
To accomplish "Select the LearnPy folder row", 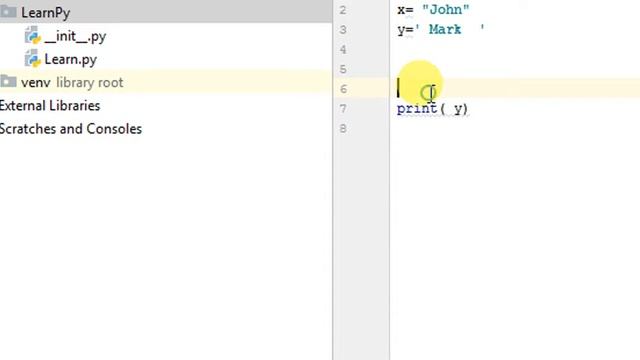I will 166,12.
